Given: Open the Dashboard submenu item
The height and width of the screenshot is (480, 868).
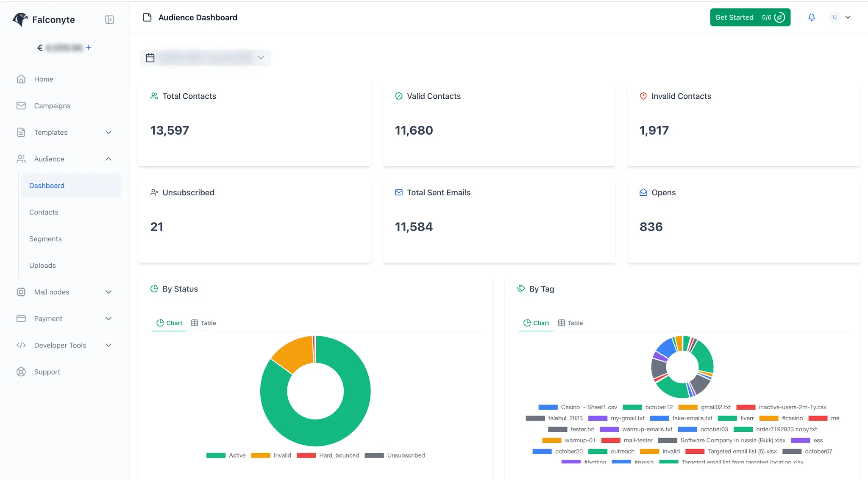Looking at the screenshot, I should tap(71, 186).
